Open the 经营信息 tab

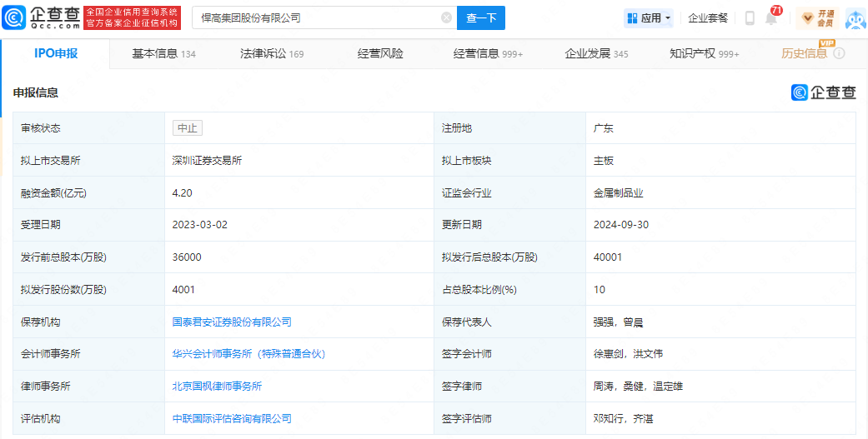click(x=489, y=53)
